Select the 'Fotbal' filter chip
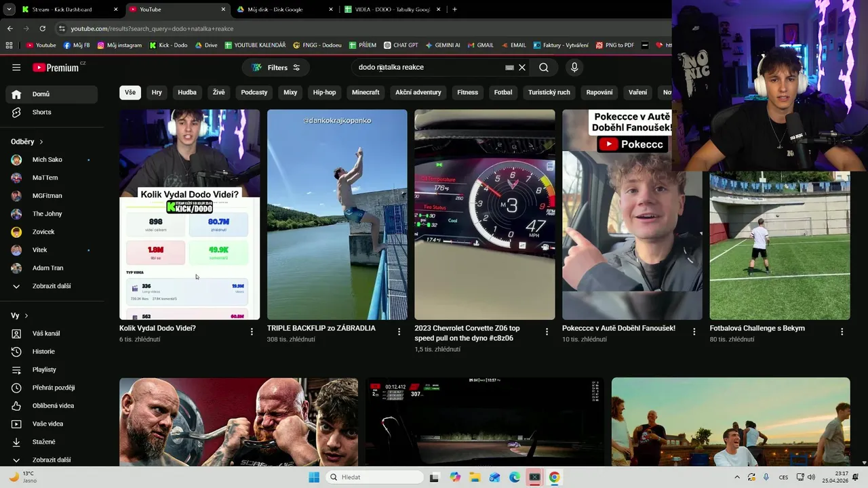The height and width of the screenshot is (488, 868). tap(503, 92)
